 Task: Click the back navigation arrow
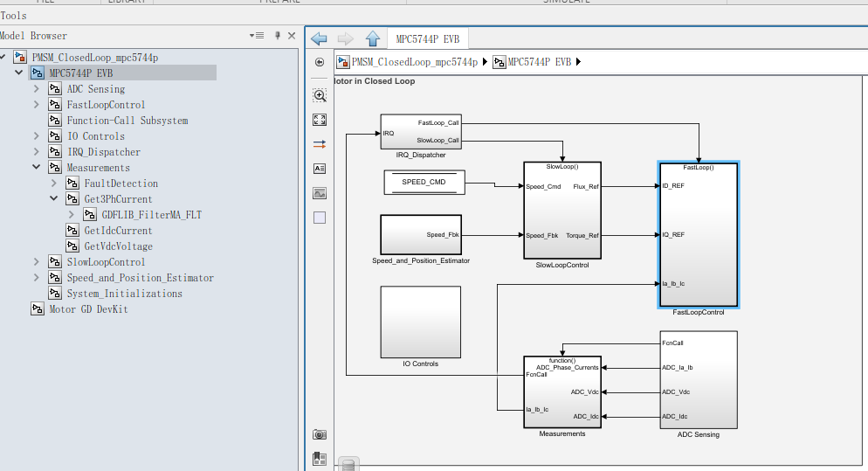click(319, 38)
